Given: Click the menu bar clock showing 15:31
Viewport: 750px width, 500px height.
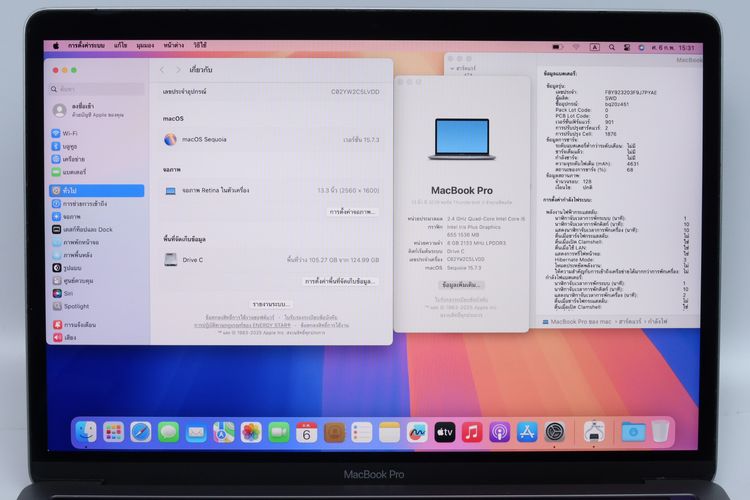Looking at the screenshot, I should (674, 48).
